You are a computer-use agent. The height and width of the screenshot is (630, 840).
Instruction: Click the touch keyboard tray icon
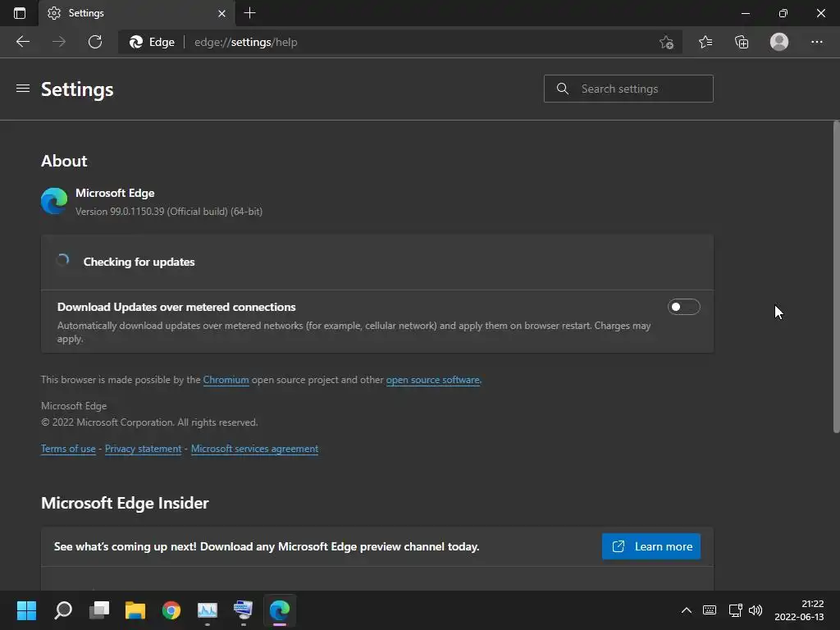click(x=710, y=610)
